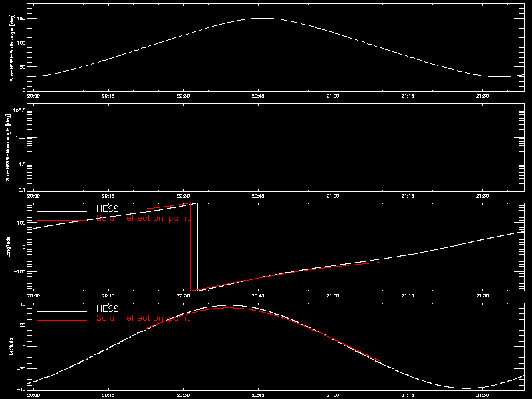The image size is (532, 399).
Task: Click the Longitude axis title
Action: pyautogui.click(x=8, y=247)
